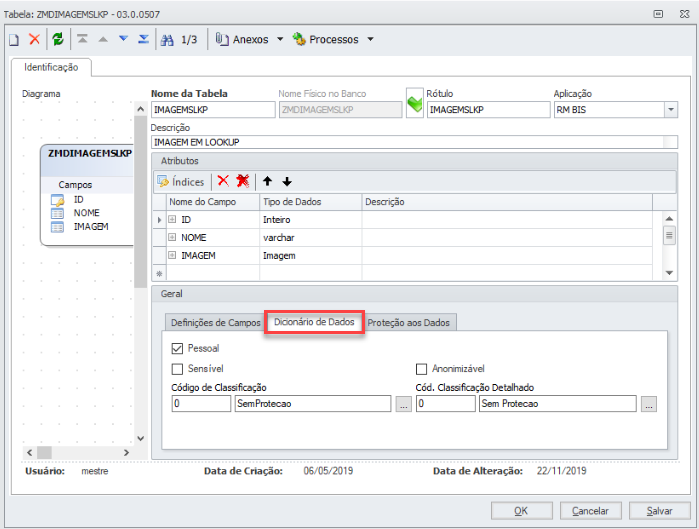Uncheck the Pessoal checkbox

click(x=177, y=349)
